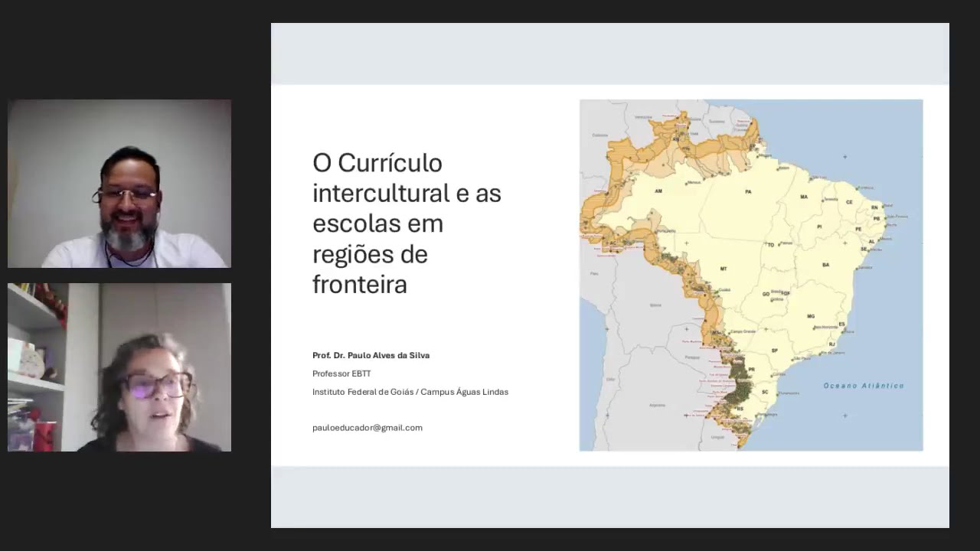Click the 'MG' state label on map
Screen dimensions: 980x551
pos(811,315)
